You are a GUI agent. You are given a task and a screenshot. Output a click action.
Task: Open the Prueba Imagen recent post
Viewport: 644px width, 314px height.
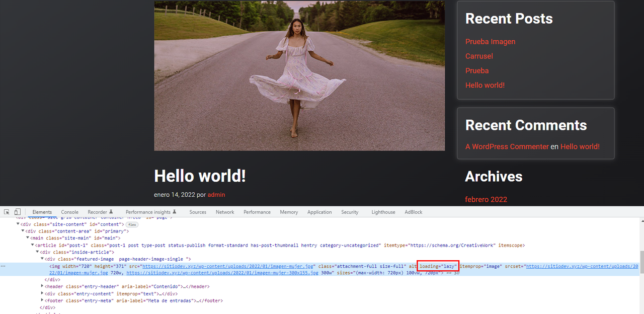click(490, 42)
